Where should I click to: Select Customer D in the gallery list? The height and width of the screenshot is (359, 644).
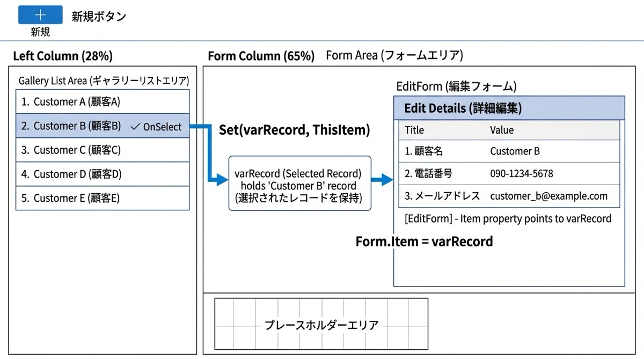click(x=103, y=174)
